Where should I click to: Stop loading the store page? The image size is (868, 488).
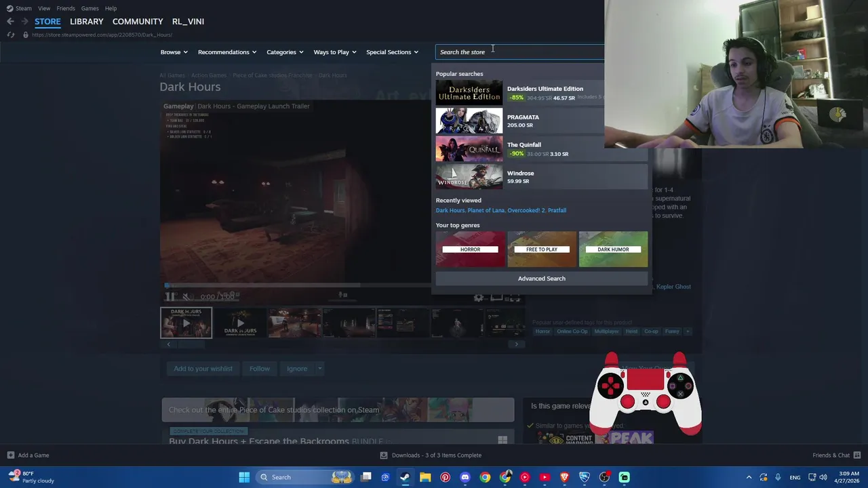pyautogui.click(x=10, y=35)
